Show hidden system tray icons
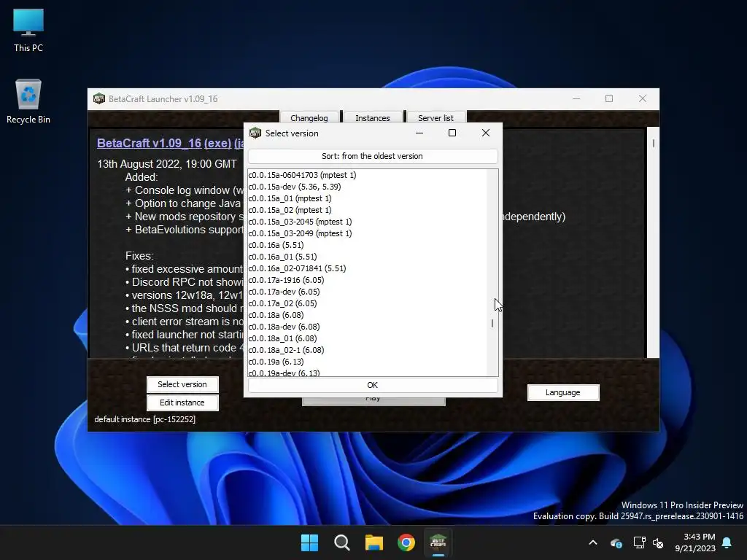The height and width of the screenshot is (560, 747). coord(593,542)
